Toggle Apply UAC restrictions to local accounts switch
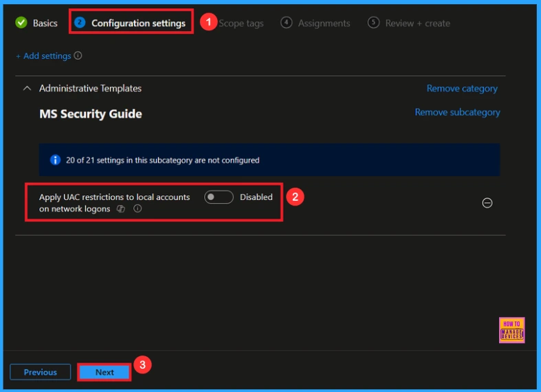 pos(219,197)
